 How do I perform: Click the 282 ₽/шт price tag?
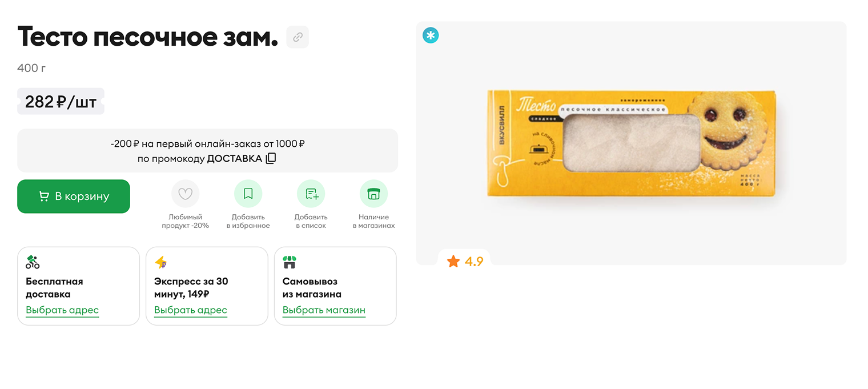pyautogui.click(x=61, y=102)
